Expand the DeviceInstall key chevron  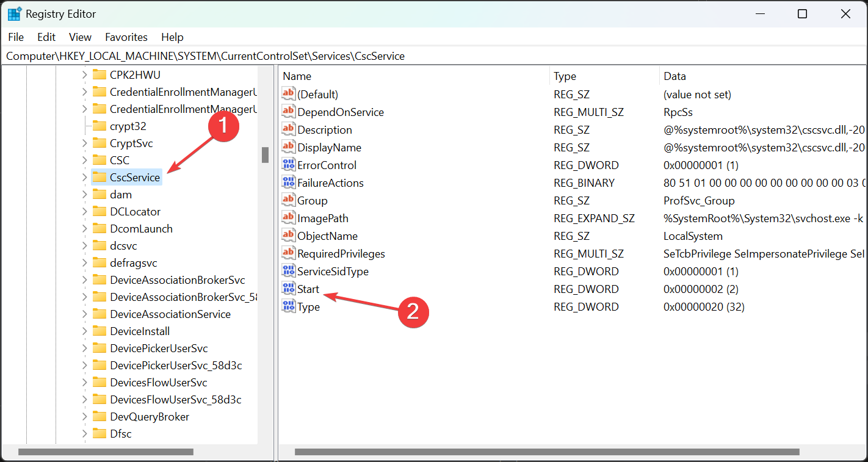[x=84, y=331]
